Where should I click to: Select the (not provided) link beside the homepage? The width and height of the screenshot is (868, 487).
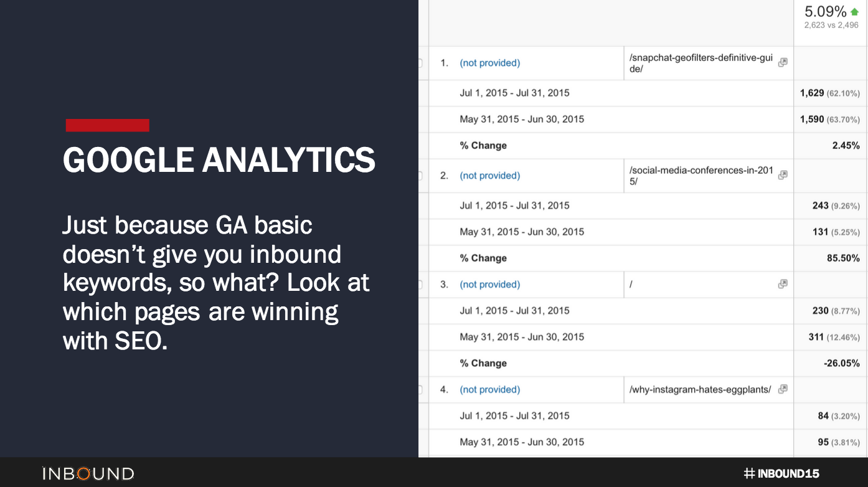pos(489,284)
